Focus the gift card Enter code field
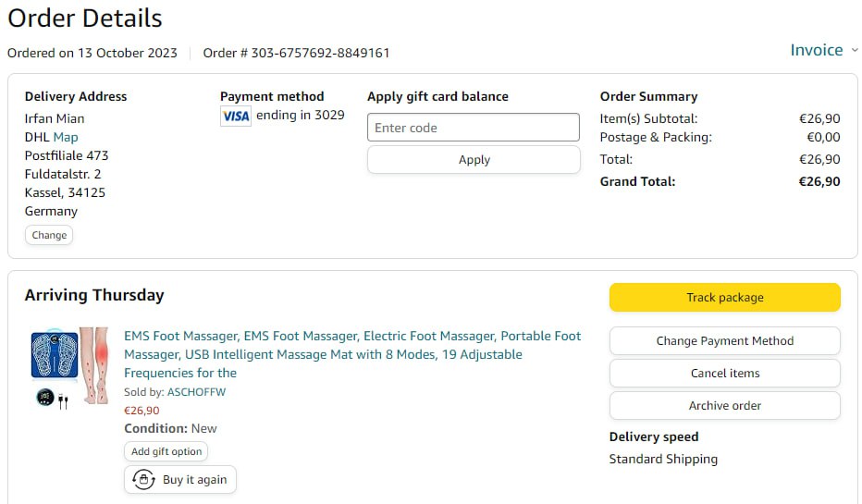The image size is (862, 504). pos(474,128)
